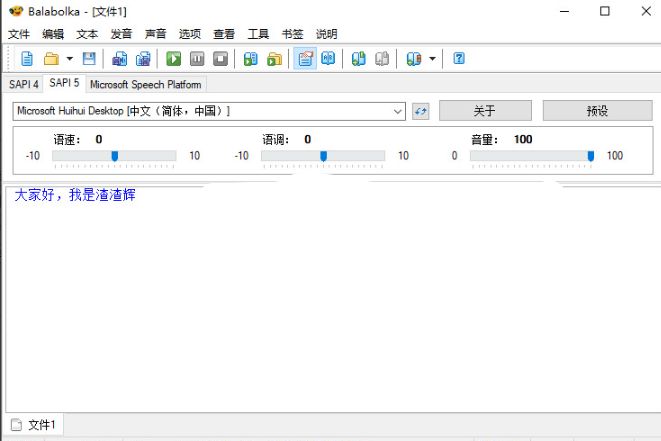The height and width of the screenshot is (441, 661).
Task: Click the 语调 pitch slider handle
Action: pos(323,156)
